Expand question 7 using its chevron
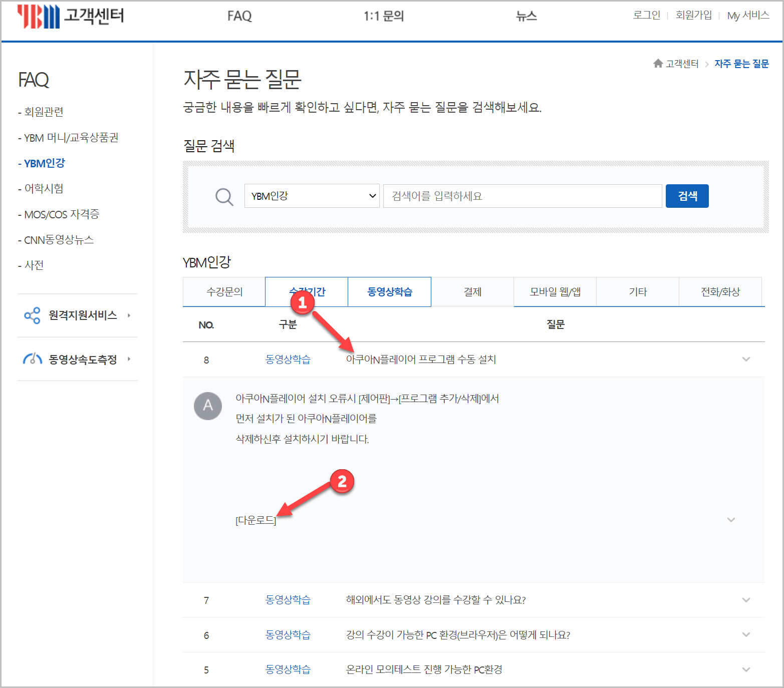 pos(746,600)
